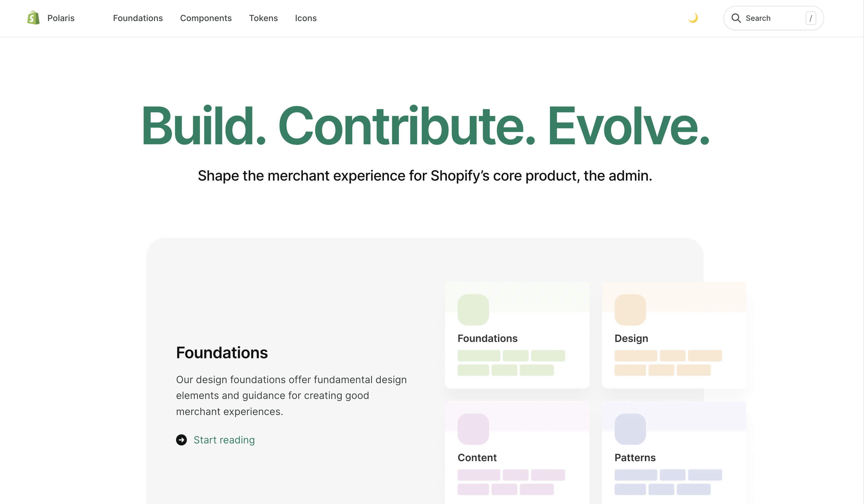Click the purple Content card thumbnail icon

pos(473,428)
